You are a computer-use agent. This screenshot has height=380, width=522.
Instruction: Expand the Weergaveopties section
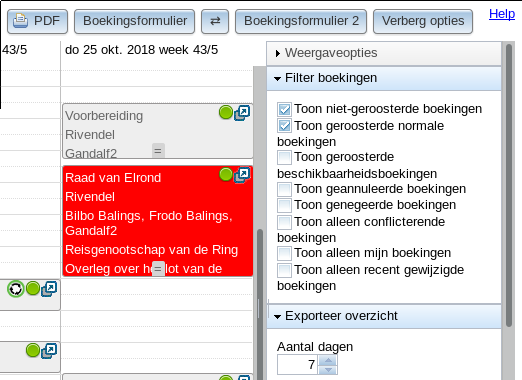(384, 53)
